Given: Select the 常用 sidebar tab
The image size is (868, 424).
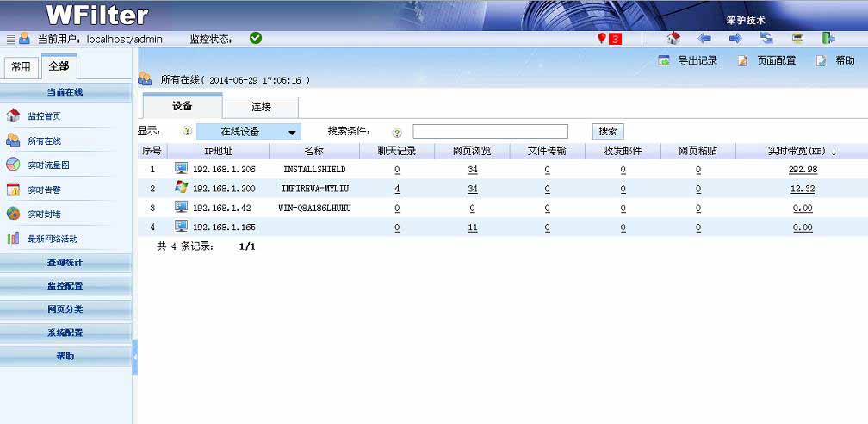Looking at the screenshot, I should coord(21,66).
